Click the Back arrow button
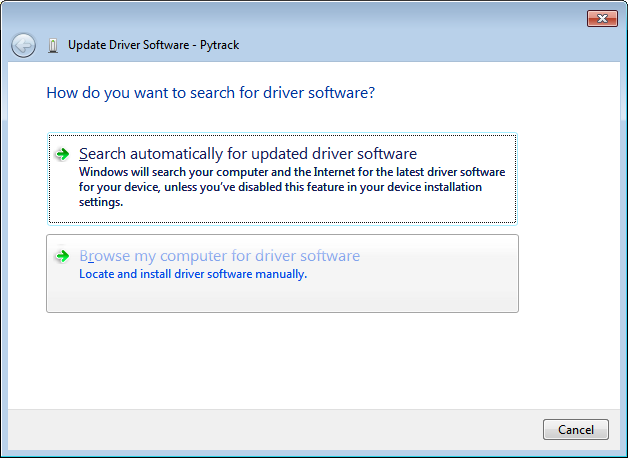 (23, 45)
